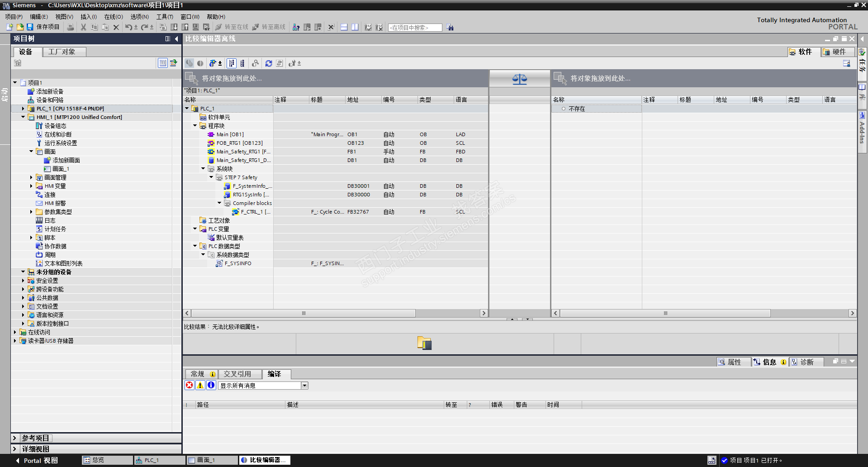Toggle the hierarchical tree view button

232,63
